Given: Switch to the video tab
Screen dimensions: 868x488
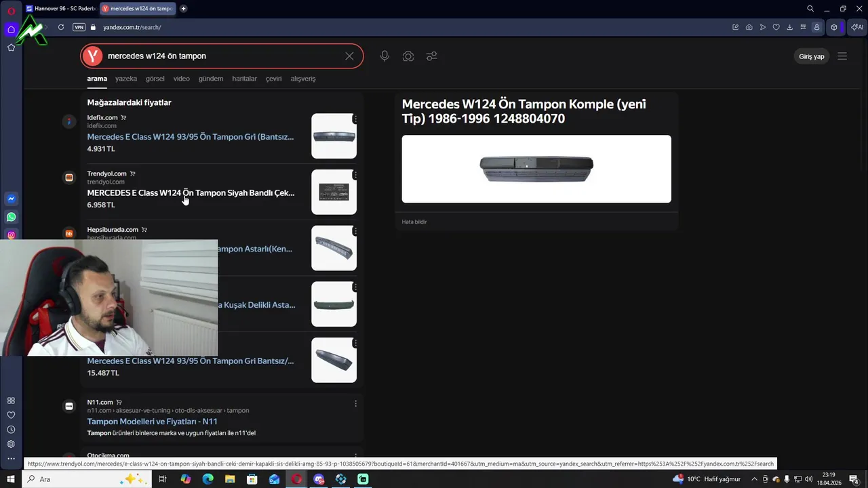Looking at the screenshot, I should (x=182, y=79).
